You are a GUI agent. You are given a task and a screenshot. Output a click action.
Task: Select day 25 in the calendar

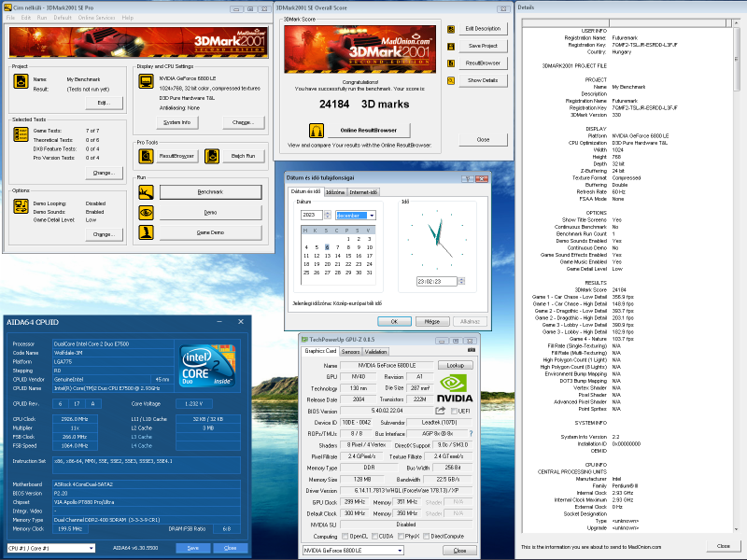tap(306, 273)
